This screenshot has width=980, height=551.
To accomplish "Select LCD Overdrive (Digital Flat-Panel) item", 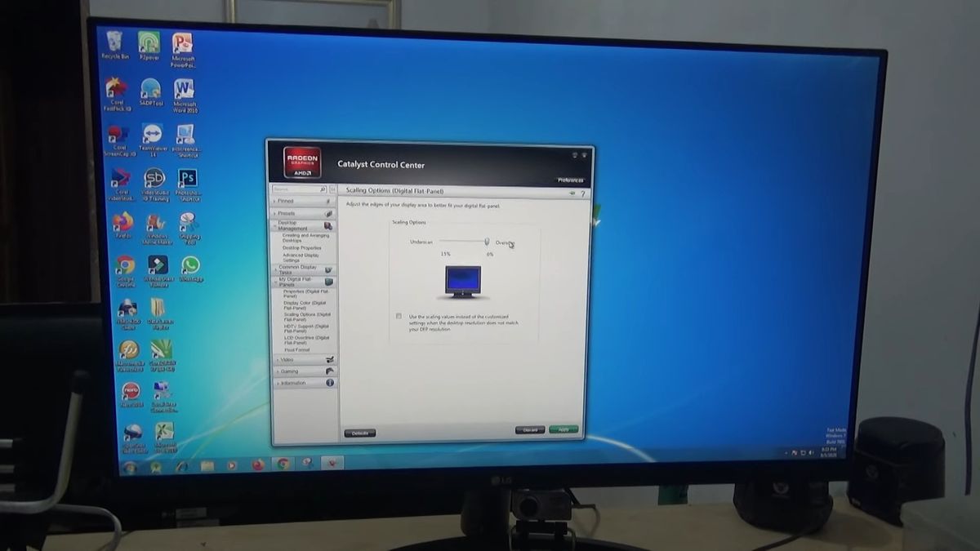I will click(x=307, y=340).
